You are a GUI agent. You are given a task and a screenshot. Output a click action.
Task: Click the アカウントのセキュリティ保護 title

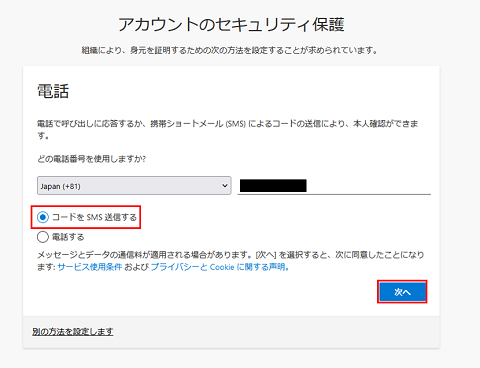[231, 25]
